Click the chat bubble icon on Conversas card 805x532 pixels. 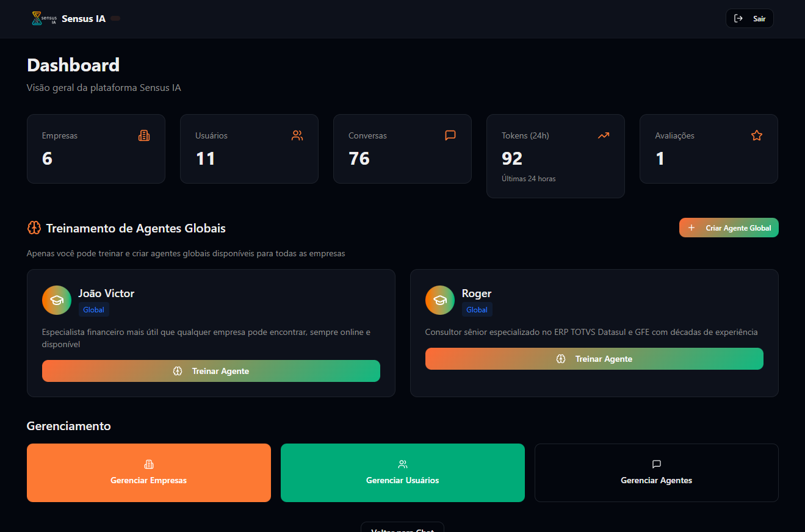tap(450, 135)
